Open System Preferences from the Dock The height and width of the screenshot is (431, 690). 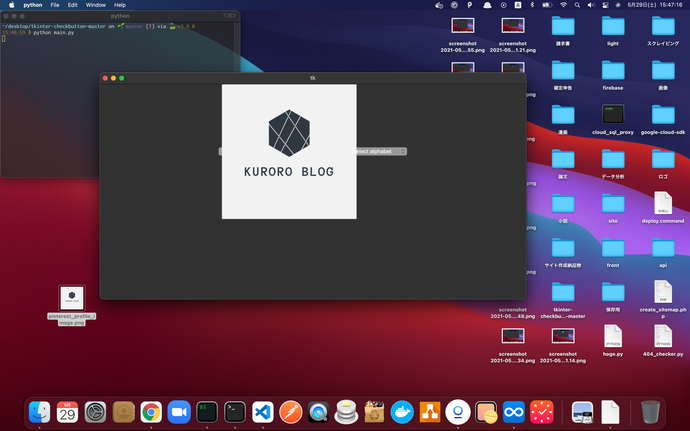[95, 413]
